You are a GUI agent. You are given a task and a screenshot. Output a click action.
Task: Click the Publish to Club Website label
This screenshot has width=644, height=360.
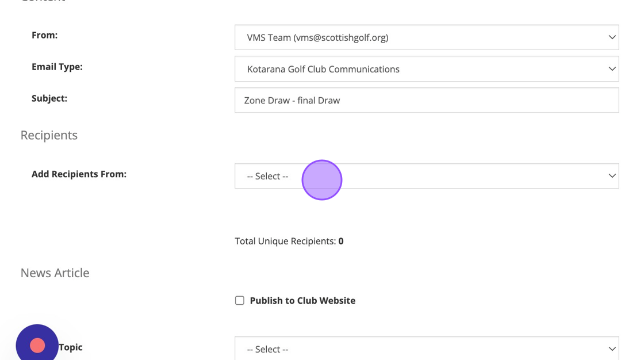tap(302, 300)
